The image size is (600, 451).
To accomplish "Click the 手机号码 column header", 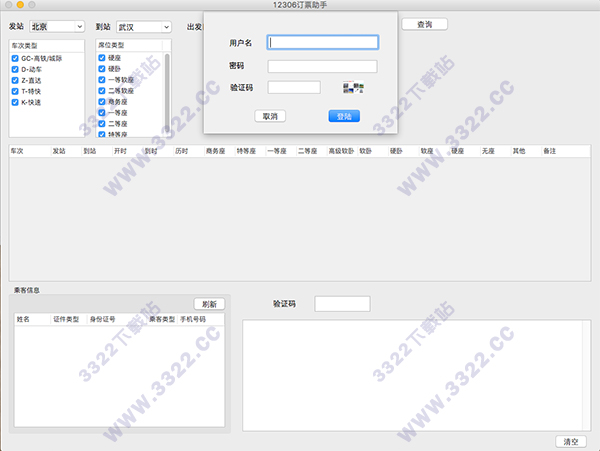I will [x=201, y=319].
